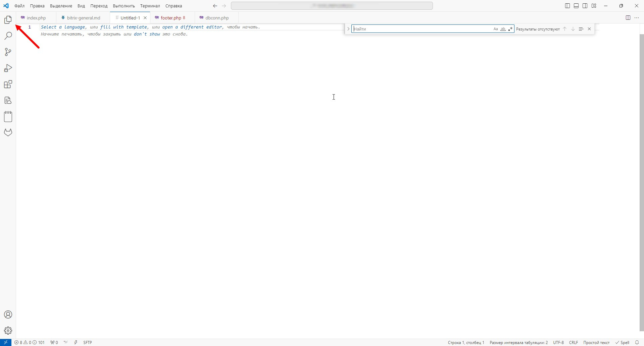Open the Файл menu
This screenshot has width=644, height=346.
[x=19, y=6]
